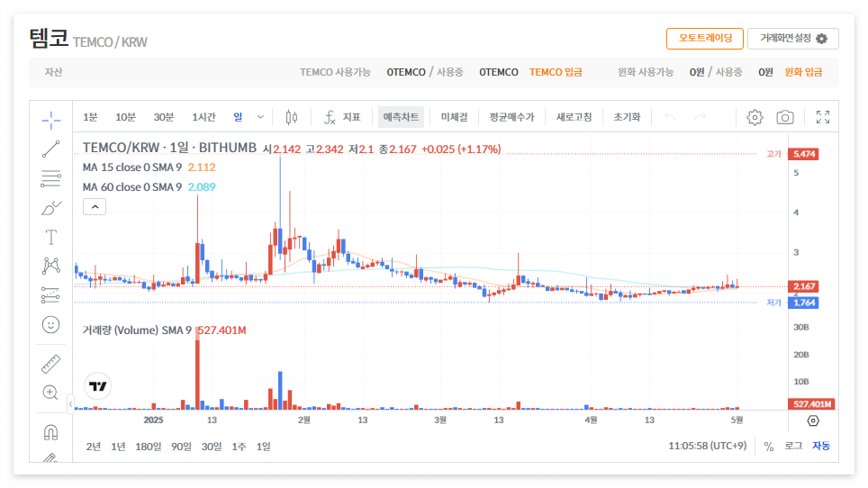Select the 일 daily interval
868x488 pixels.
238,117
